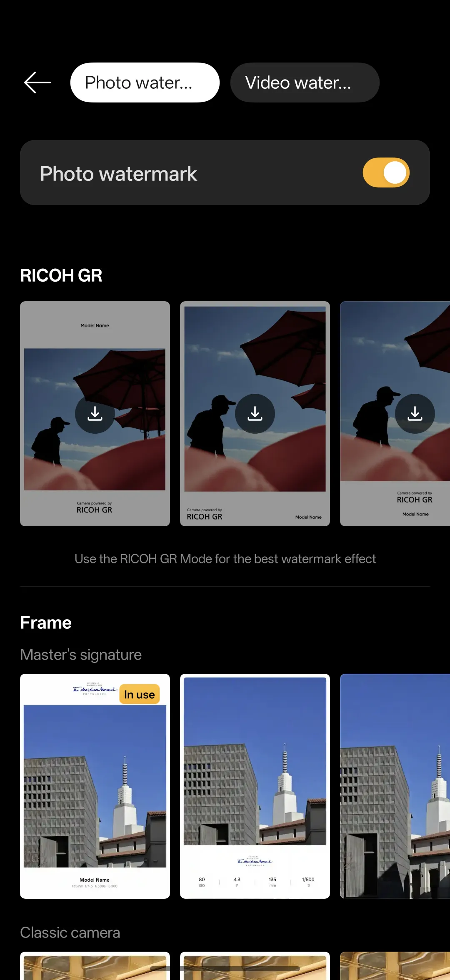Select second Classic camera frame thumbnail
The image size is (450, 980).
[x=255, y=966]
